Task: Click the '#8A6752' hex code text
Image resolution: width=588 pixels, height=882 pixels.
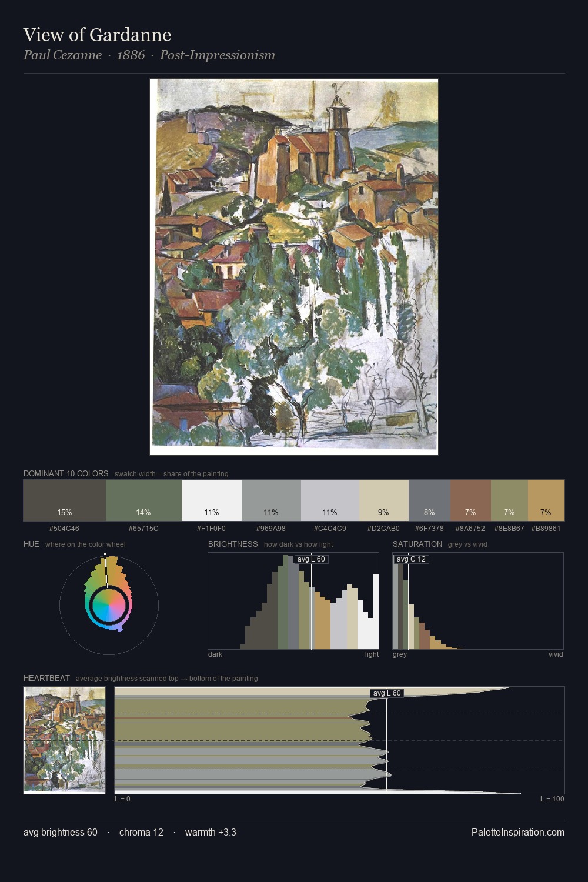Action: (x=470, y=529)
